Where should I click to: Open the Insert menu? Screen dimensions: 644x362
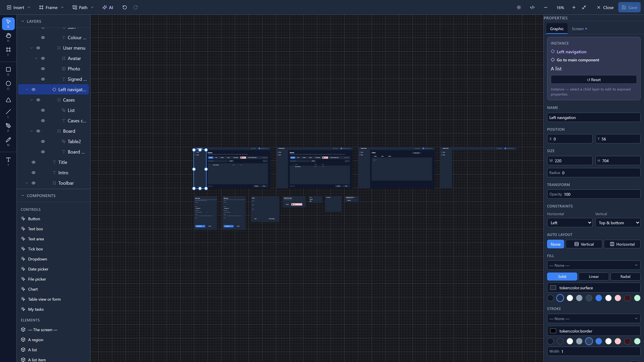pyautogui.click(x=18, y=8)
